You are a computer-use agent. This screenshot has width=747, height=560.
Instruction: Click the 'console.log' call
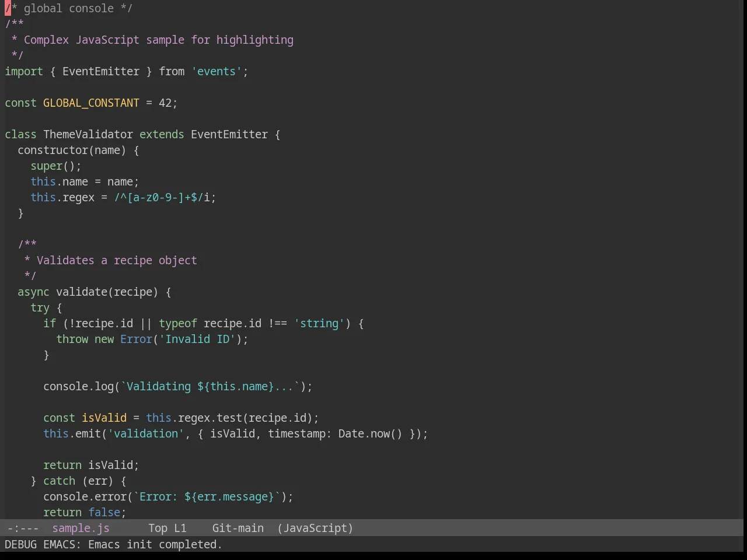tap(78, 386)
